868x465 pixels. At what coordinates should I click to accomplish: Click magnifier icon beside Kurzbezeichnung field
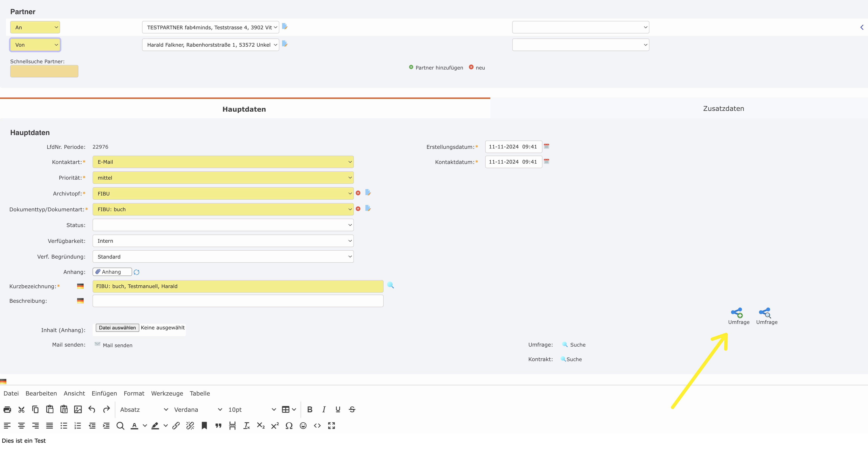[x=391, y=285]
